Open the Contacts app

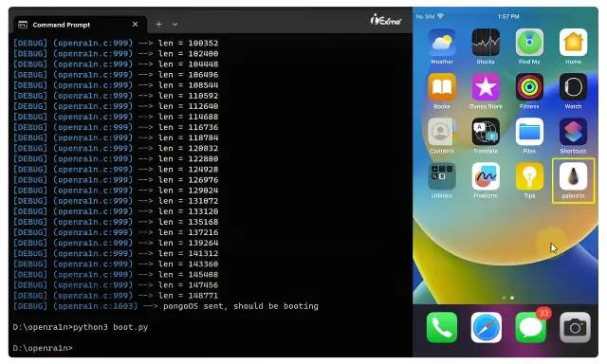pyautogui.click(x=442, y=132)
